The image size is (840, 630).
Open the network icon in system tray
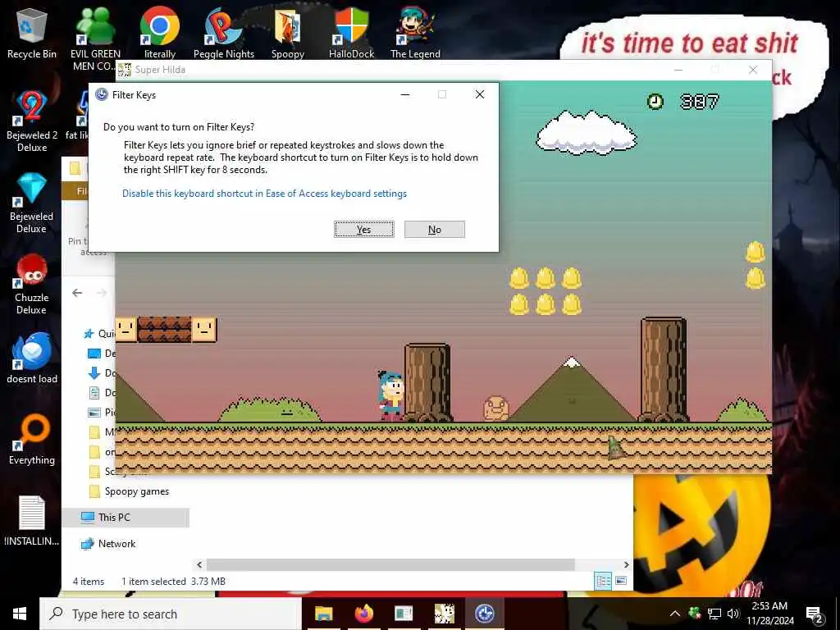pyautogui.click(x=714, y=614)
